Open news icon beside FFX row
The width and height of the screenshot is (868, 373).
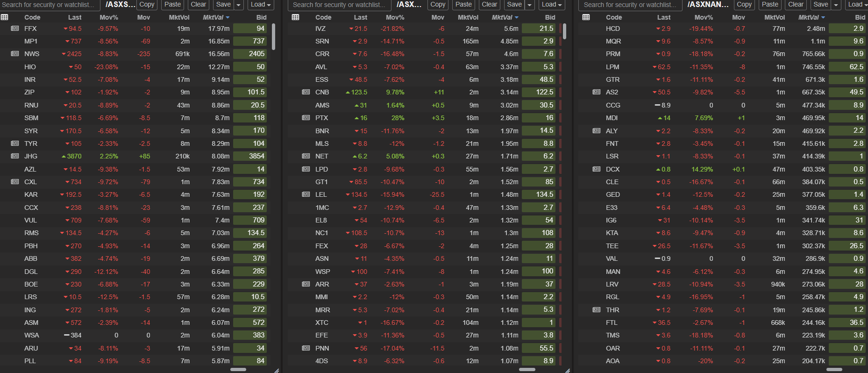tap(15, 29)
